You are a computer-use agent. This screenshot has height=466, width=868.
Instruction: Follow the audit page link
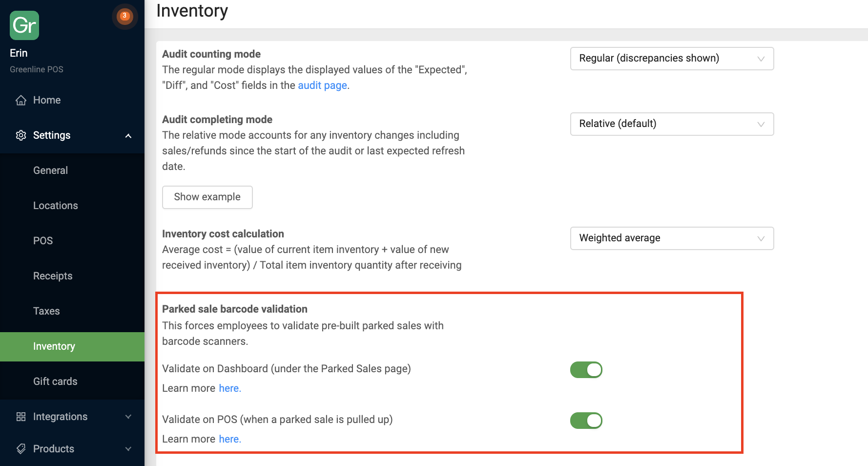click(x=322, y=85)
